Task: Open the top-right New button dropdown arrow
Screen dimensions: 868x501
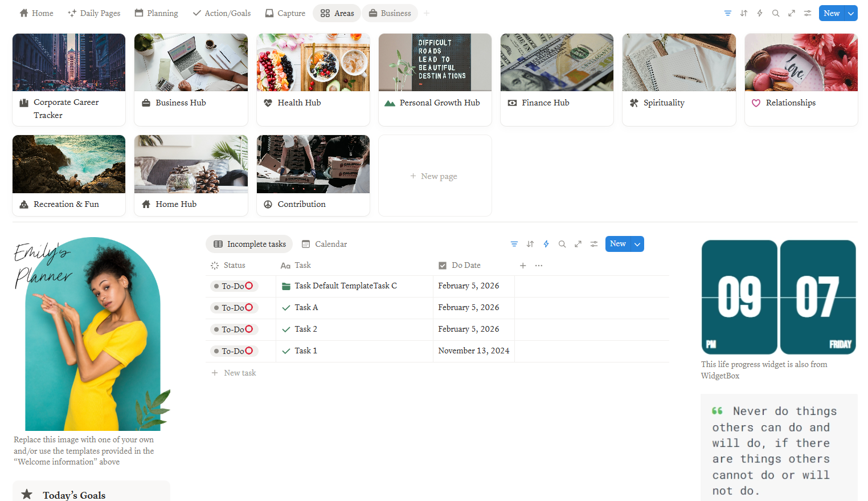Action: tap(850, 13)
